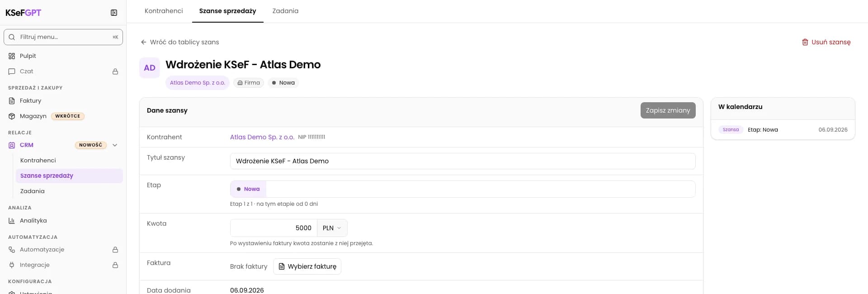This screenshot has height=294, width=868.
Task: Click the trash icon to delete the opportunity
Action: [x=805, y=42]
